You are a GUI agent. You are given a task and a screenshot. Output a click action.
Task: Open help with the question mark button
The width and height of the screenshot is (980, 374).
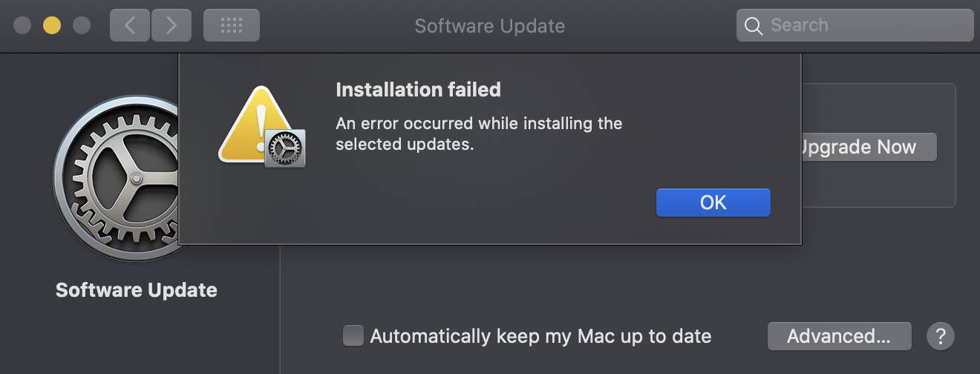[940, 336]
